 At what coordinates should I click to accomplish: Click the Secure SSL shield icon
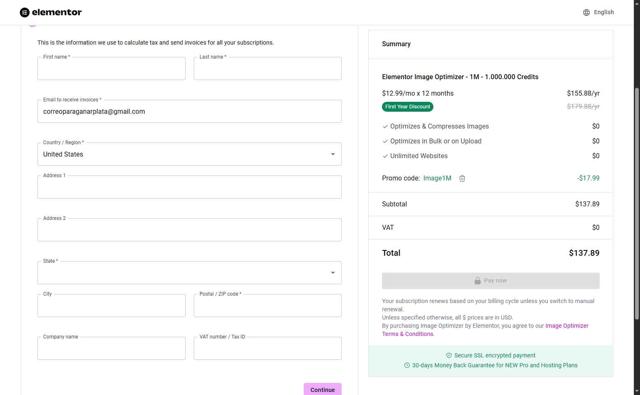pos(449,355)
